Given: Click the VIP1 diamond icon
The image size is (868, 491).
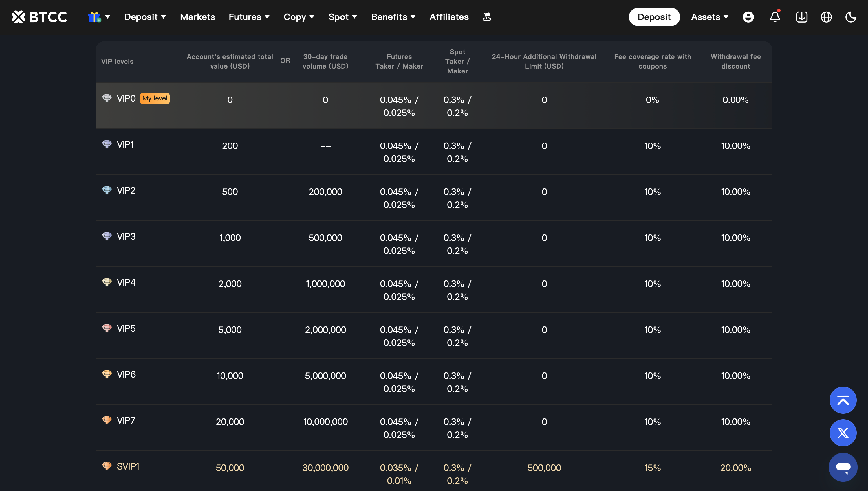Looking at the screenshot, I should (107, 144).
